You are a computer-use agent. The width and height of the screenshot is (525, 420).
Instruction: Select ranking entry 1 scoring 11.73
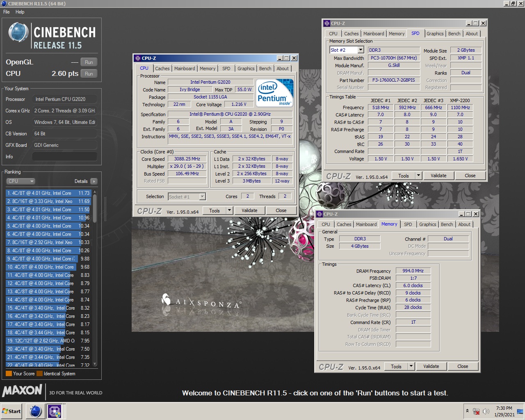tap(48, 193)
